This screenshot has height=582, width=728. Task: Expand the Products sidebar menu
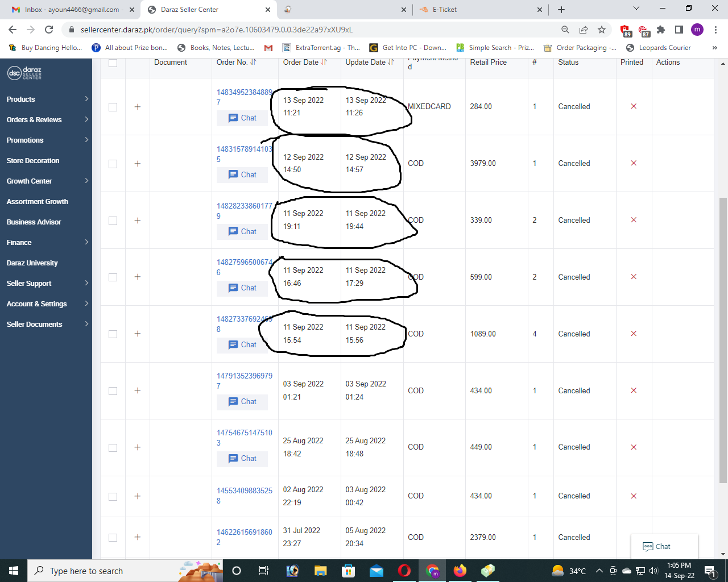coord(46,99)
